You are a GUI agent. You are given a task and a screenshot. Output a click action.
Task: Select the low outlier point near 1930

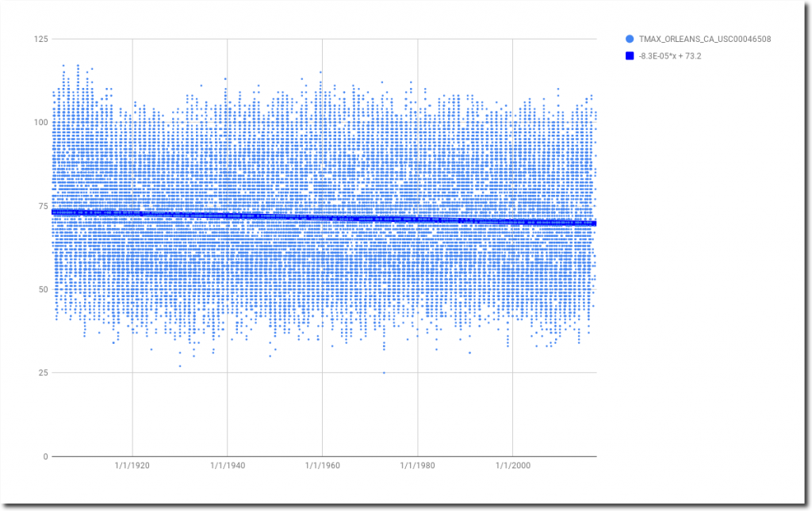point(180,366)
